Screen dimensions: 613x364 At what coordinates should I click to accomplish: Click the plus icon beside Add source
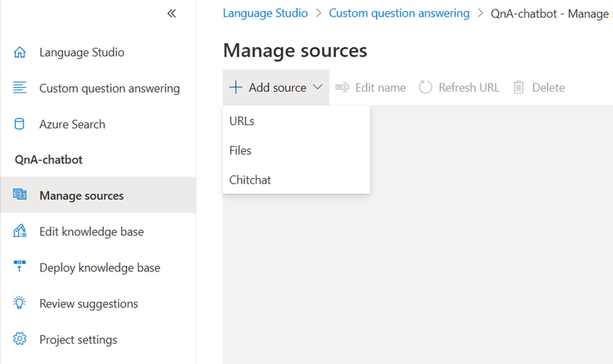point(235,88)
